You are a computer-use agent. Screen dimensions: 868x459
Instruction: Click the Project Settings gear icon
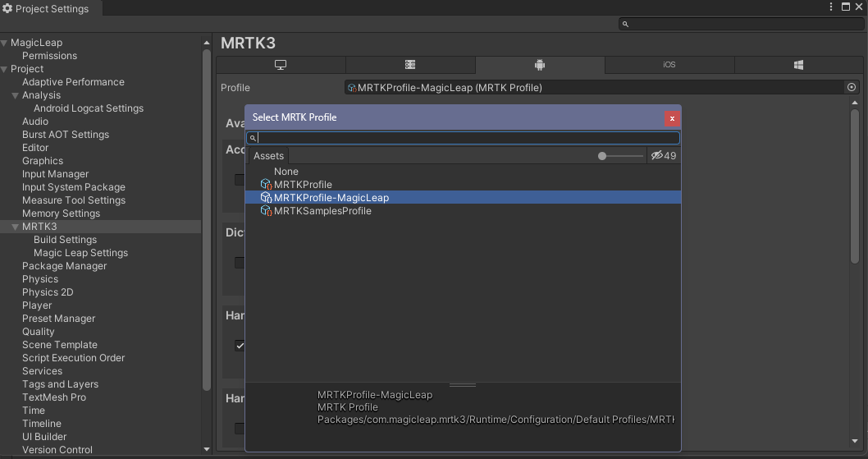[x=7, y=9]
